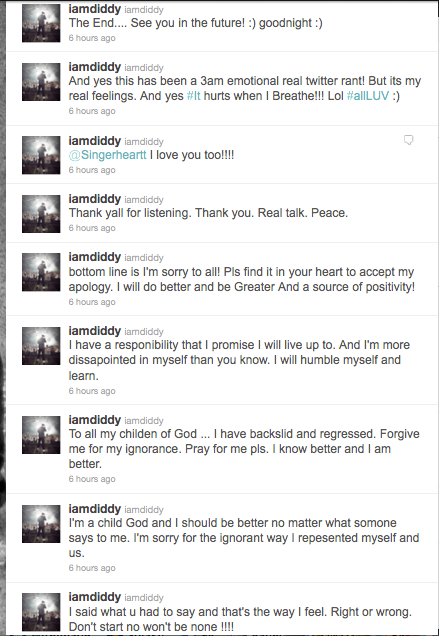The width and height of the screenshot is (439, 636).
Task: Click avatar on 'responibility' tweet
Action: (41, 346)
